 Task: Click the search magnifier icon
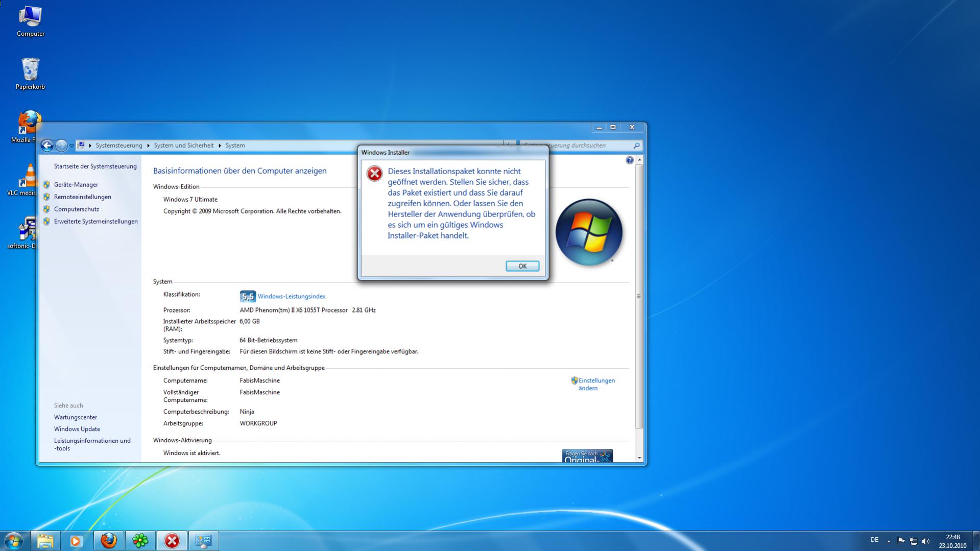(x=636, y=146)
